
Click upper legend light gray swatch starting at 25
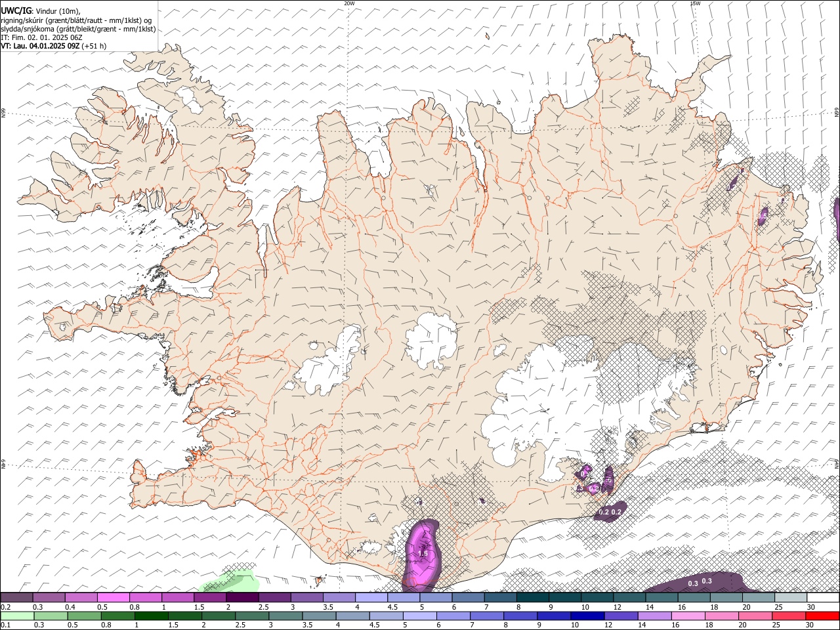791,597
